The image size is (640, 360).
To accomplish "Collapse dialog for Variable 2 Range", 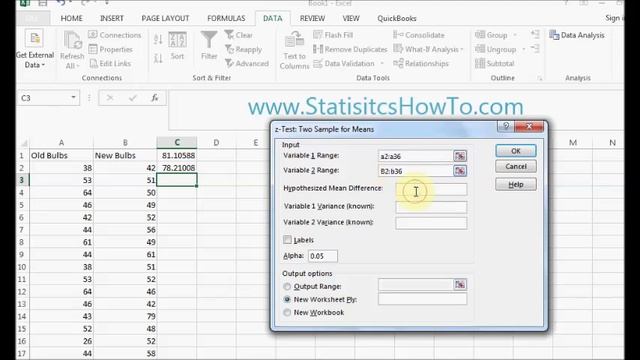I will pos(460,171).
